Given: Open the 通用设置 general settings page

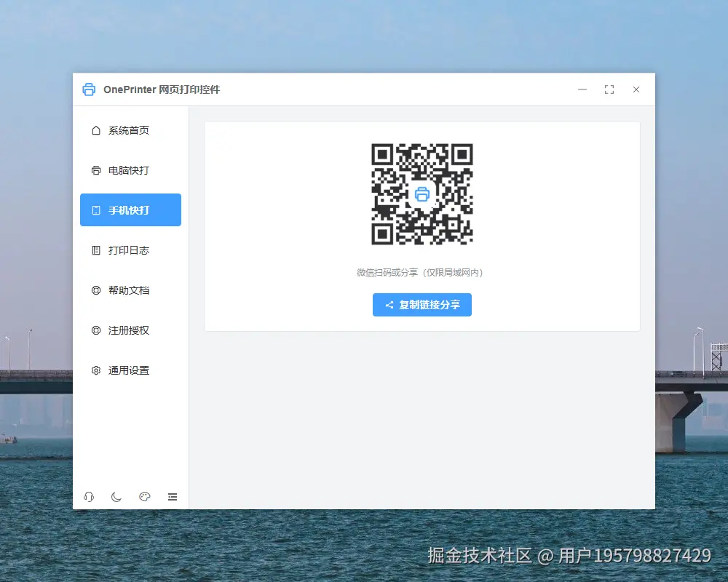Looking at the screenshot, I should click(x=130, y=370).
